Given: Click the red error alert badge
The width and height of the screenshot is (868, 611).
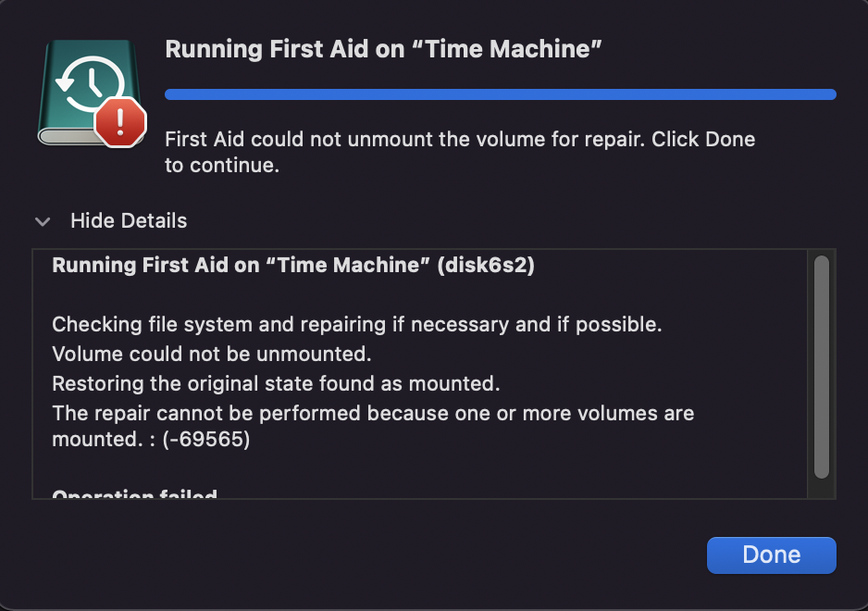Looking at the screenshot, I should (x=120, y=121).
